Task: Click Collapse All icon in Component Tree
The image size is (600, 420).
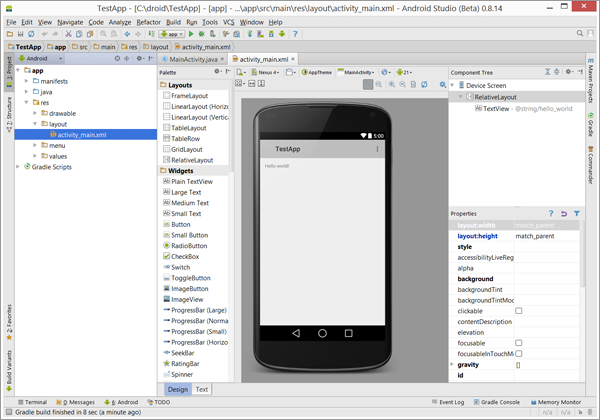Action: [x=557, y=72]
